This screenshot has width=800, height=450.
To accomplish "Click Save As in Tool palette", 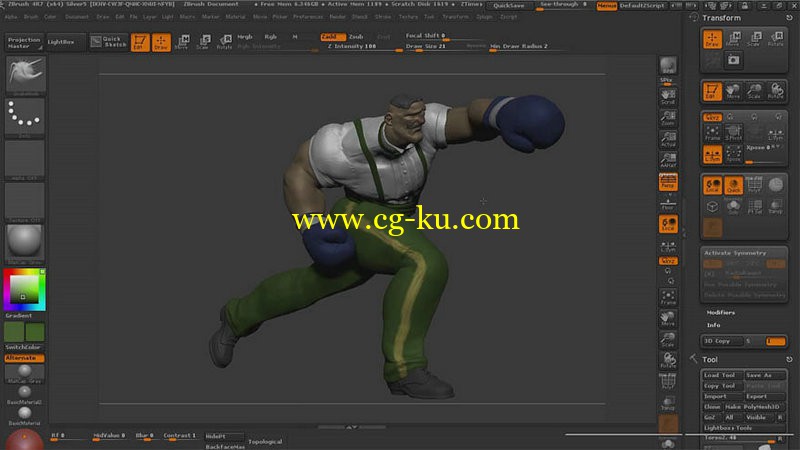I will pos(764,376).
